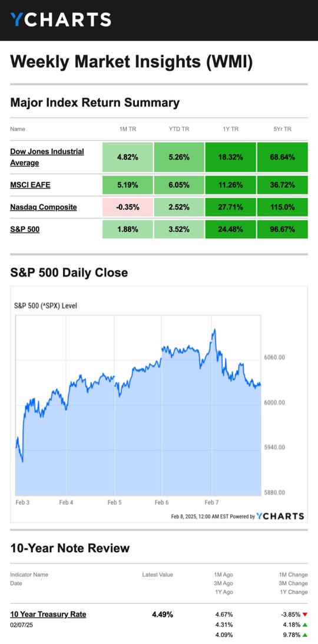The height and width of the screenshot is (644, 318).
Task: Click the YCharts logo below the chart
Action: click(280, 516)
